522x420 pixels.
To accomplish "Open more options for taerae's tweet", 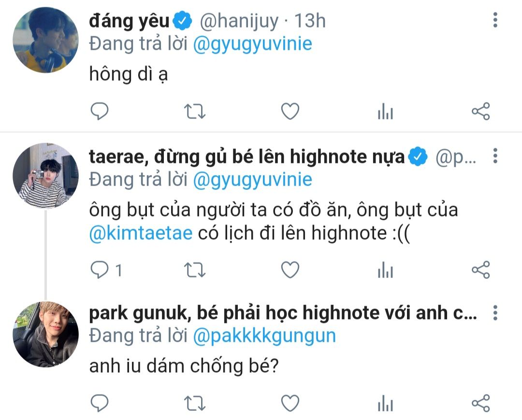I will (495, 156).
